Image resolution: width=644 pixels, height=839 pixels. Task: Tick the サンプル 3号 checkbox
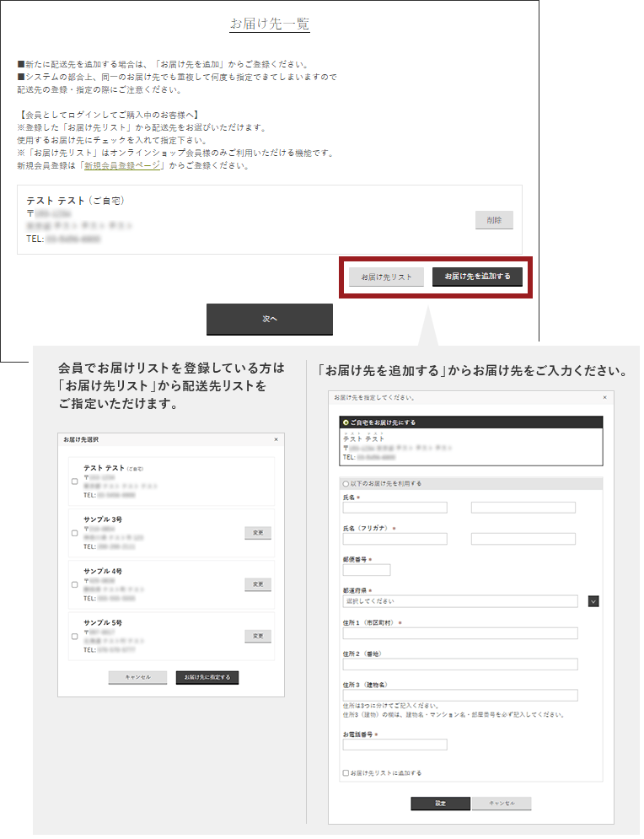(75, 533)
